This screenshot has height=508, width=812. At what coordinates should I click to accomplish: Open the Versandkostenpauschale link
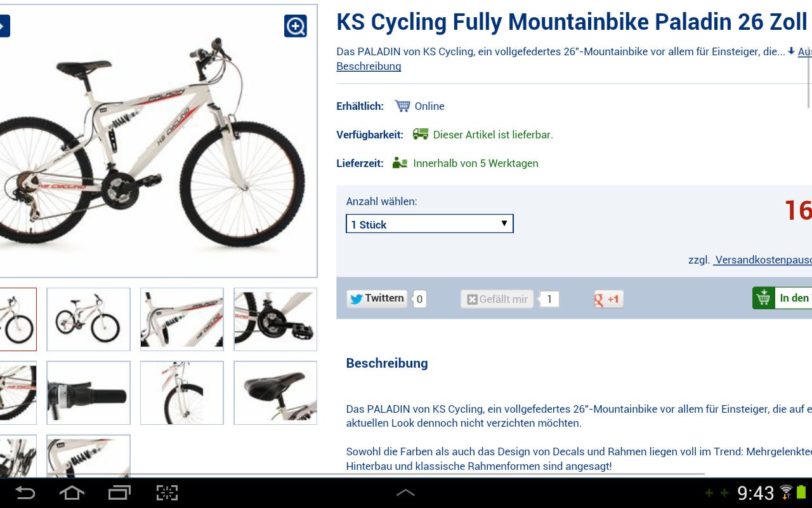763,260
